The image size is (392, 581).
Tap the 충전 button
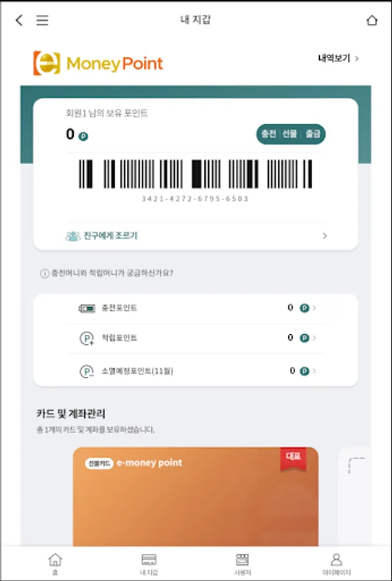pyautogui.click(x=268, y=134)
